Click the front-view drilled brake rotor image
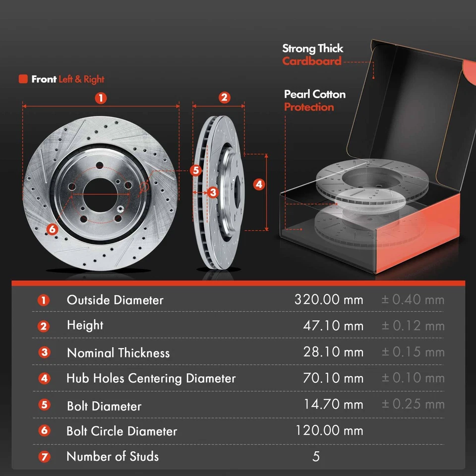The height and width of the screenshot is (476, 476). [100, 193]
